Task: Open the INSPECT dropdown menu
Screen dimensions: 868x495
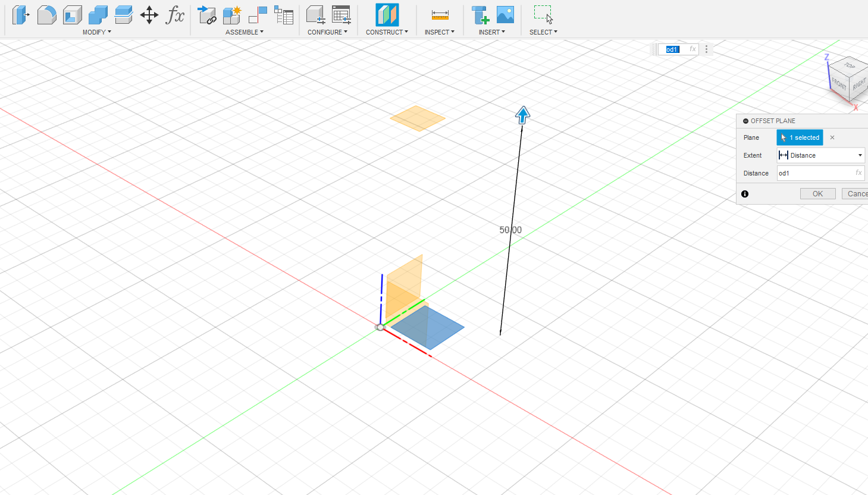Action: coord(439,32)
